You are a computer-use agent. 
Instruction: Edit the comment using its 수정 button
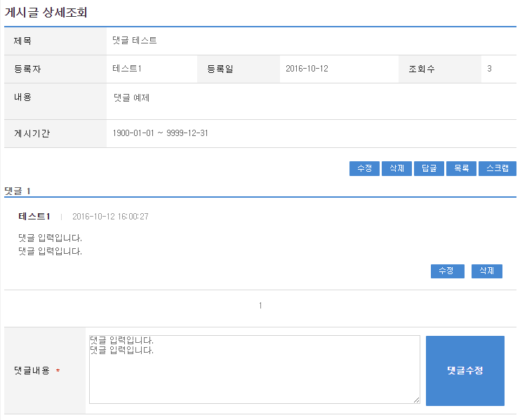point(447,271)
